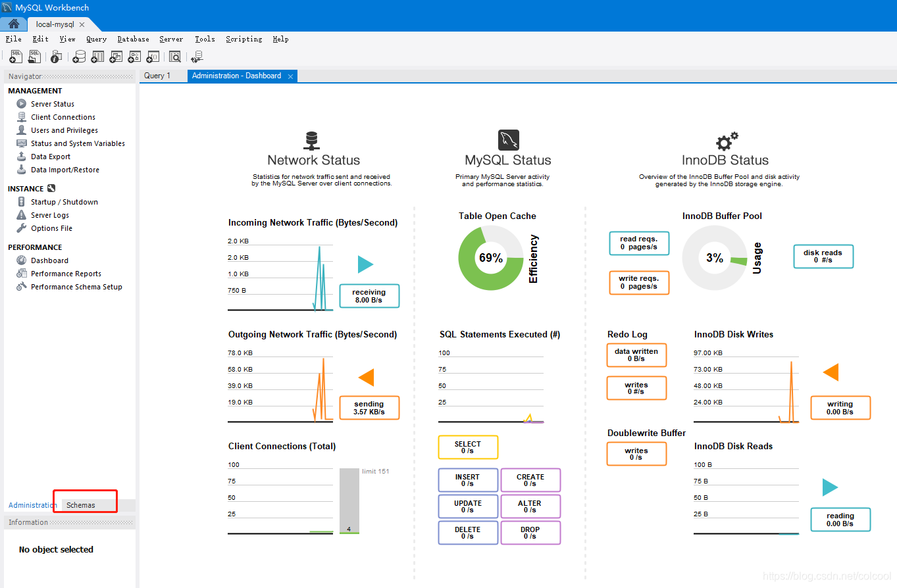The height and width of the screenshot is (588, 897).
Task: Create new function toolbar icon
Action: pyautogui.click(x=153, y=57)
